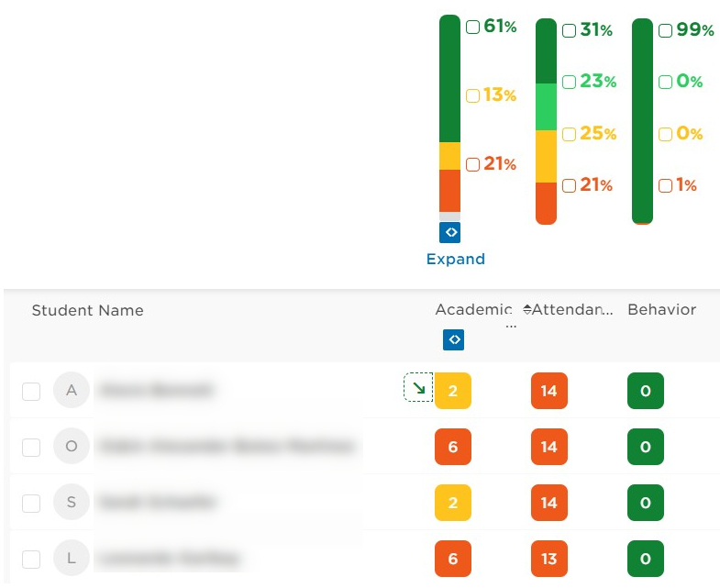Click the avatar circle labeled A

click(x=72, y=390)
